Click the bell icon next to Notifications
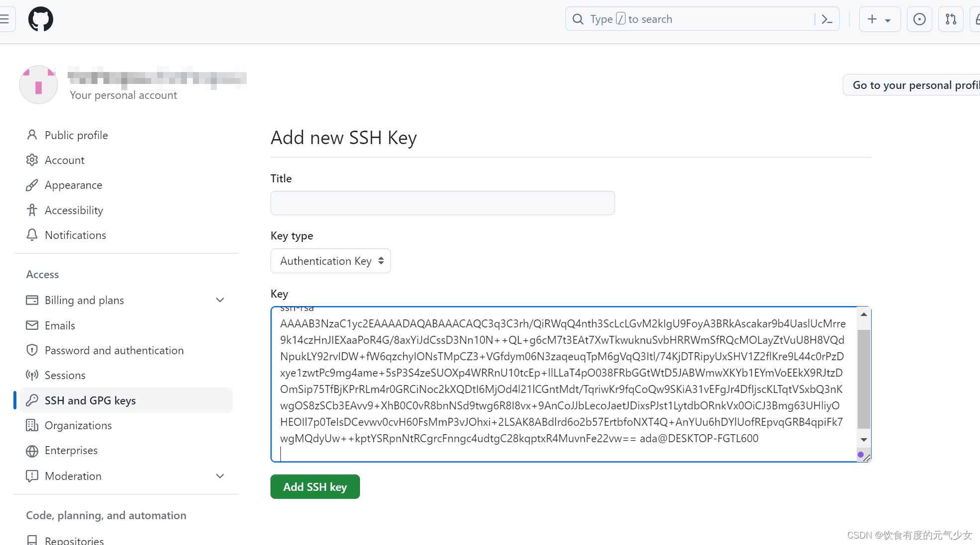This screenshot has width=980, height=545. [32, 235]
